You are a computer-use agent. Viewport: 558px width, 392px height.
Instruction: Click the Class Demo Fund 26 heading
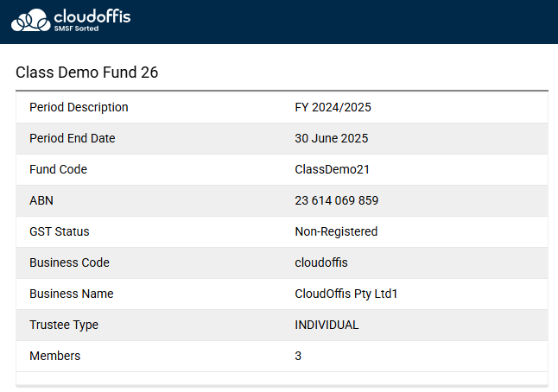pyautogui.click(x=86, y=73)
